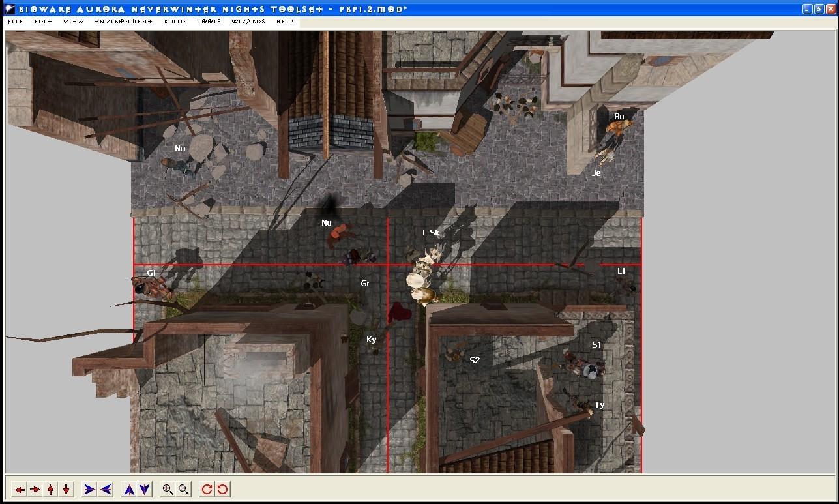This screenshot has width=839, height=504.
Task: Select the character labeled S2
Action: click(x=454, y=353)
